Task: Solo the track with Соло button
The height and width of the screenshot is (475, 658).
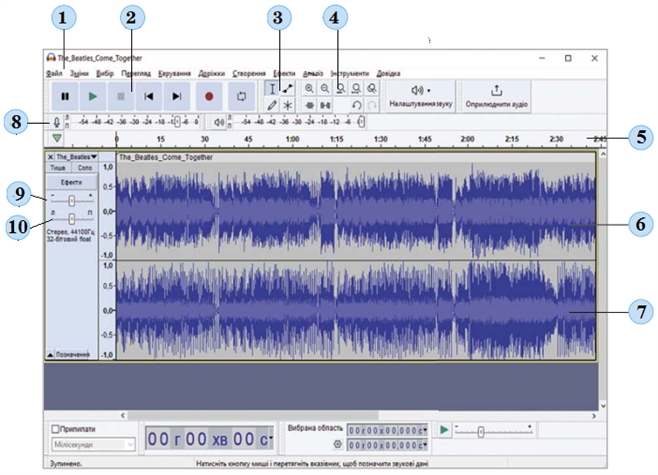Action: [86, 169]
